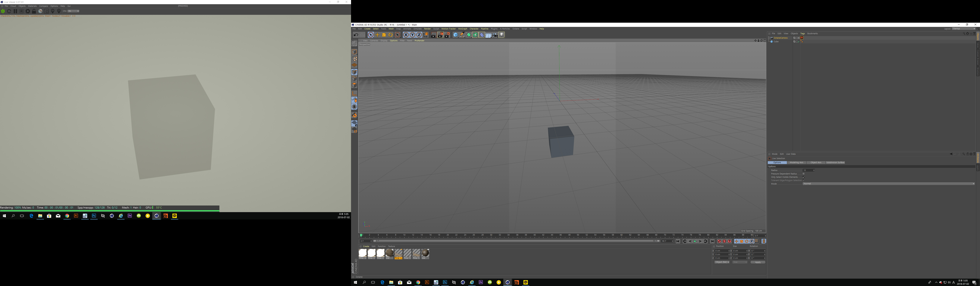Viewport: 980px width, 286px height.
Task: Open Octane settings gear in Live Viewer
Action: click(x=28, y=11)
